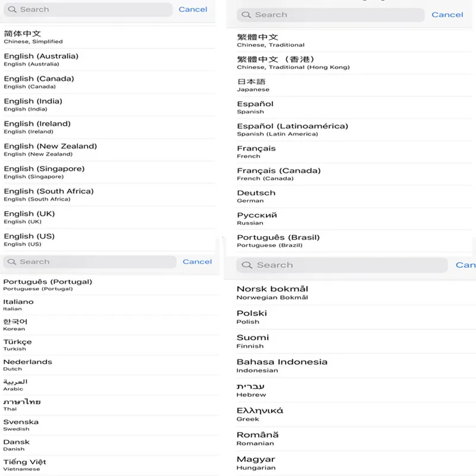Choose English (US) from the list
The width and height of the screenshot is (476, 476).
coord(29,239)
